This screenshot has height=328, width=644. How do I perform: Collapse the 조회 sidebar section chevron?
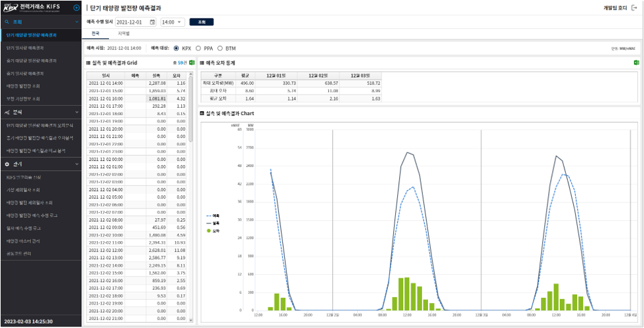point(77,22)
